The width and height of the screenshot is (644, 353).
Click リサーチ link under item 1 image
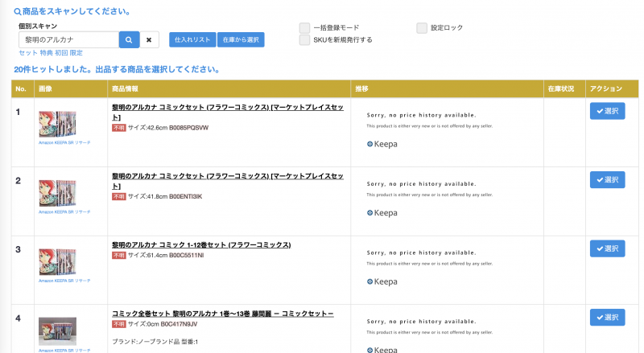click(82, 143)
